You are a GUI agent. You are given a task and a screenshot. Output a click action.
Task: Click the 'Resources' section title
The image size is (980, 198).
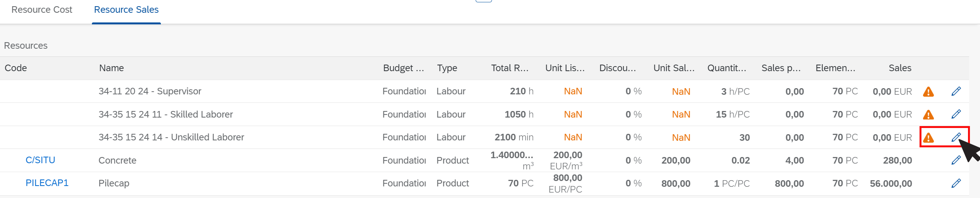tap(26, 46)
